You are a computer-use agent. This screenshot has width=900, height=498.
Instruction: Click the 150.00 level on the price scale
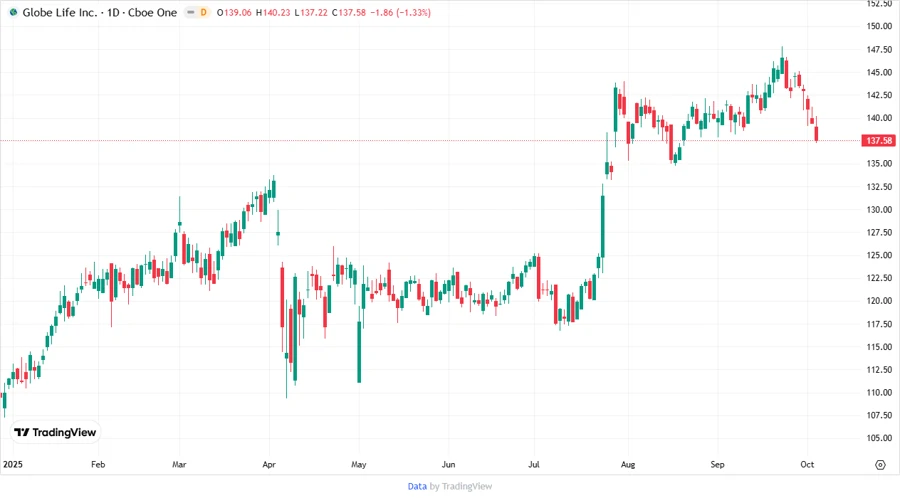(x=878, y=26)
